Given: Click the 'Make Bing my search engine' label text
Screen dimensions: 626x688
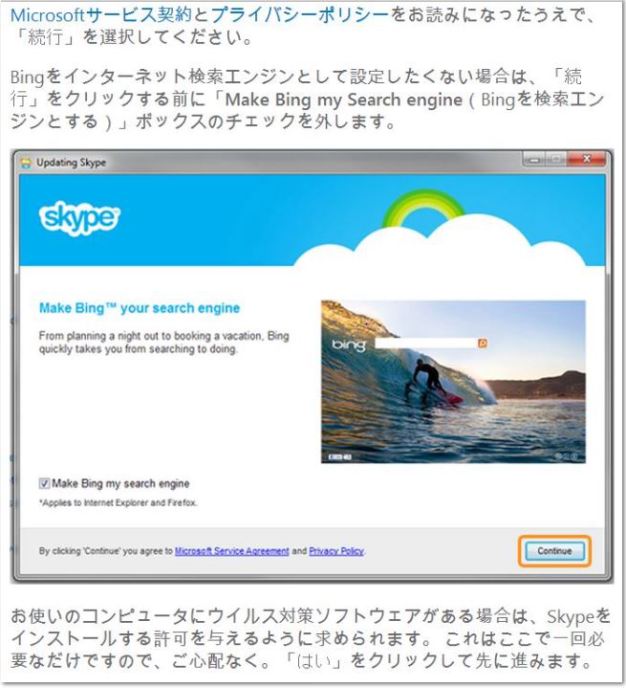Looking at the screenshot, I should [x=121, y=484].
